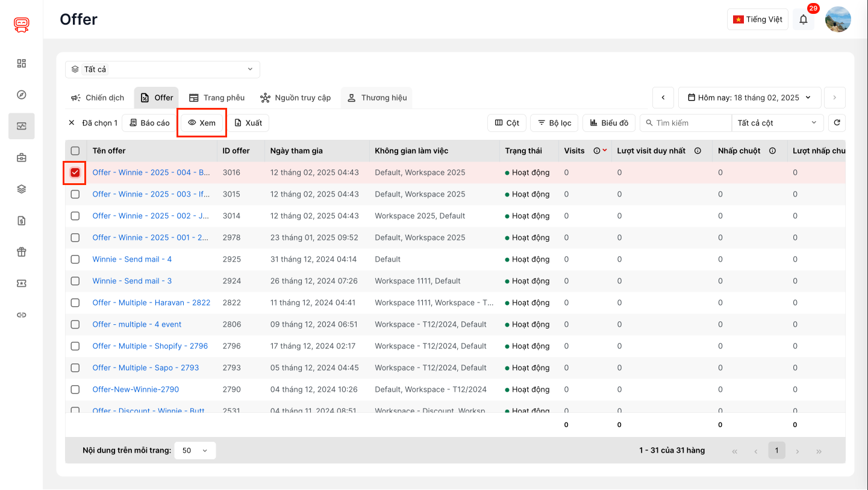Switch to the Trang phễu tab
This screenshot has width=868, height=490.
[x=217, y=98]
